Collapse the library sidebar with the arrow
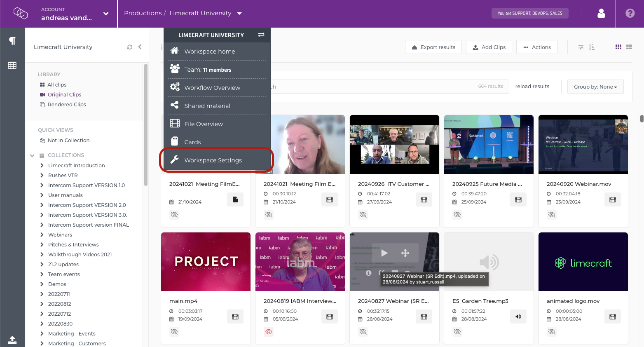The height and width of the screenshot is (347, 644). tap(140, 47)
